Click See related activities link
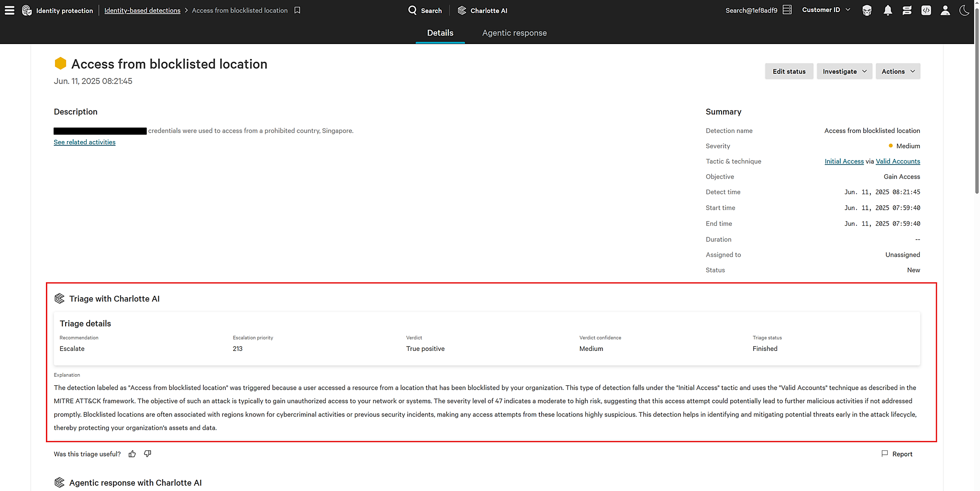The height and width of the screenshot is (491, 980). pyautogui.click(x=84, y=142)
